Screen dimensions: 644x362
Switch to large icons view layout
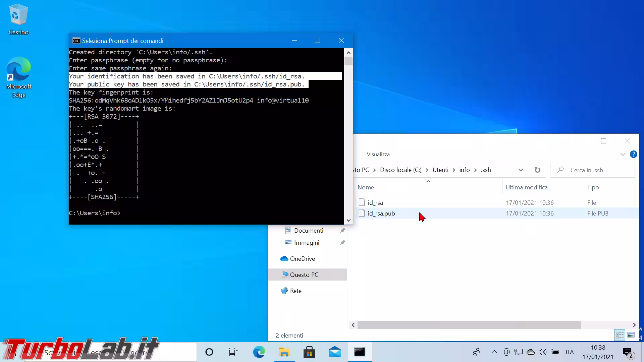point(631,335)
